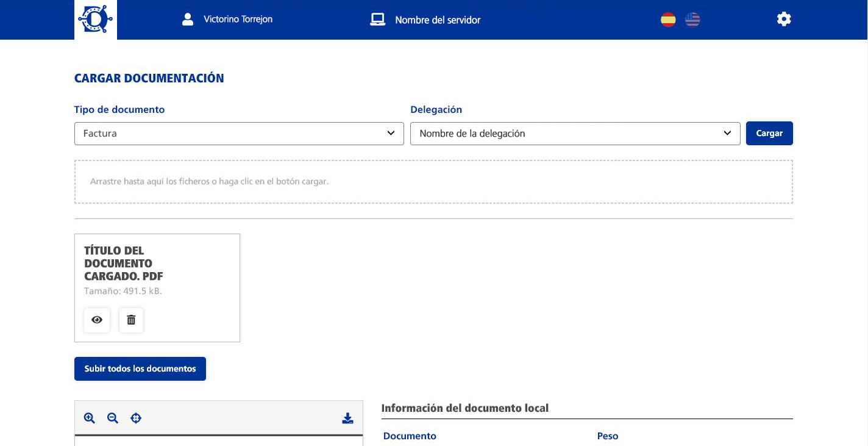Screen dimensions: 868x446
Task: Recenter preview with the crosshair icon
Action: pos(136,418)
